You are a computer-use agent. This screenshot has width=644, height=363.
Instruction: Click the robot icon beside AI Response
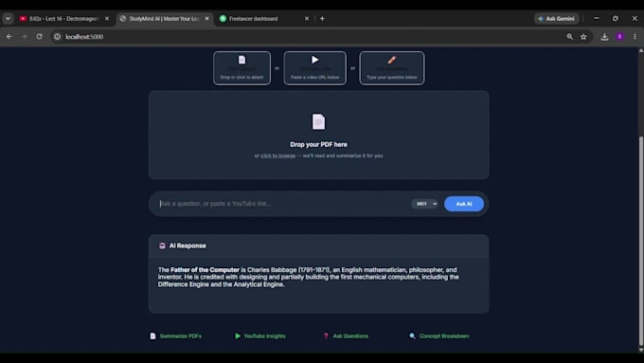tap(162, 245)
